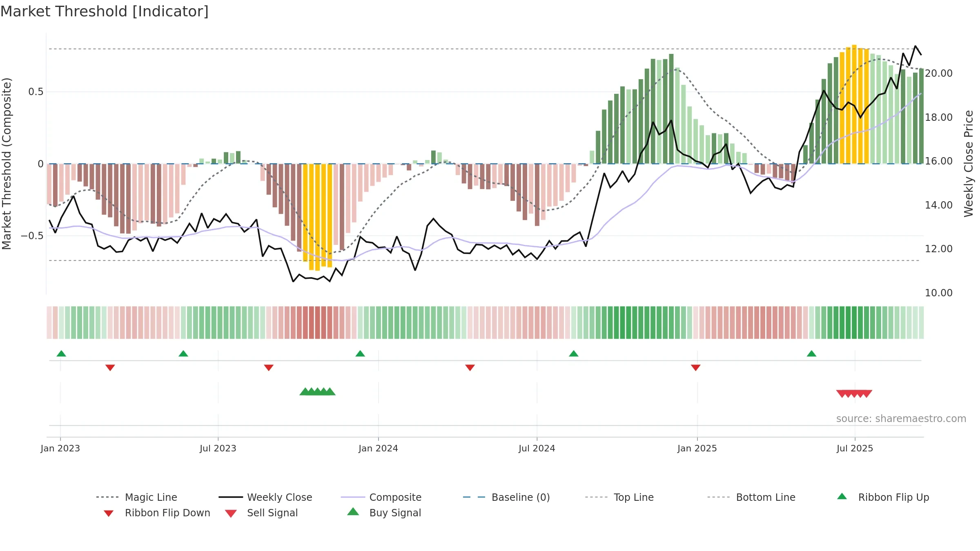Click the Jan 2024 x-axis label
This screenshot has height=551, width=980.
(x=379, y=448)
